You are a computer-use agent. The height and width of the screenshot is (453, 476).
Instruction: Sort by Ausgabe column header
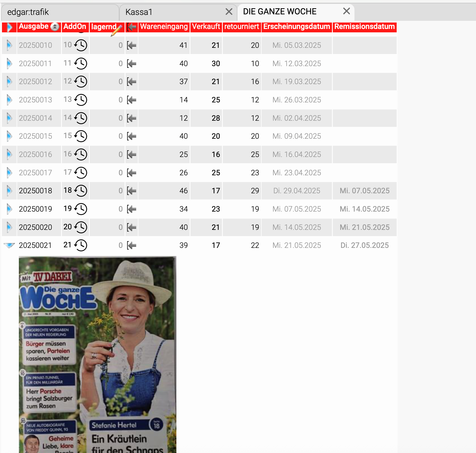[34, 26]
